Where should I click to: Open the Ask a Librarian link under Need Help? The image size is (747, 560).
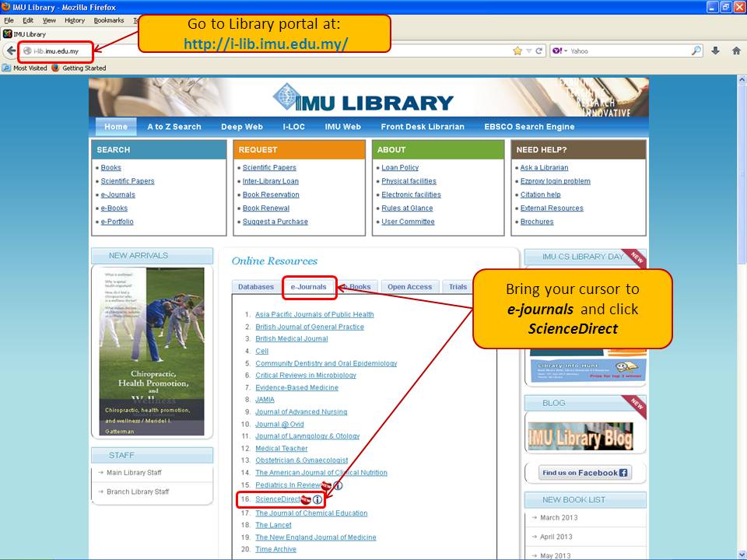tap(542, 167)
